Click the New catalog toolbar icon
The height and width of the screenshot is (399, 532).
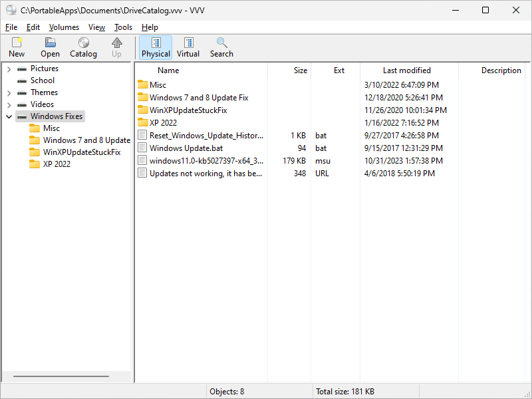(x=17, y=43)
